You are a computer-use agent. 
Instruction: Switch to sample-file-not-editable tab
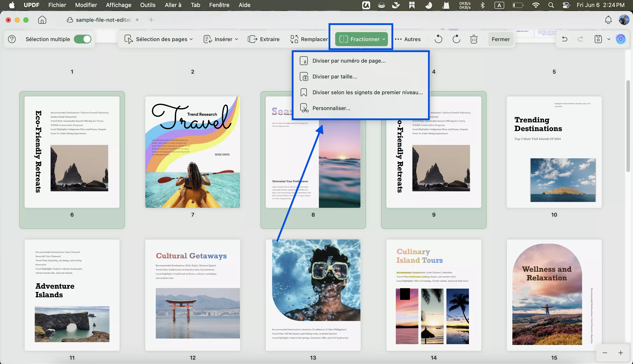click(x=103, y=20)
